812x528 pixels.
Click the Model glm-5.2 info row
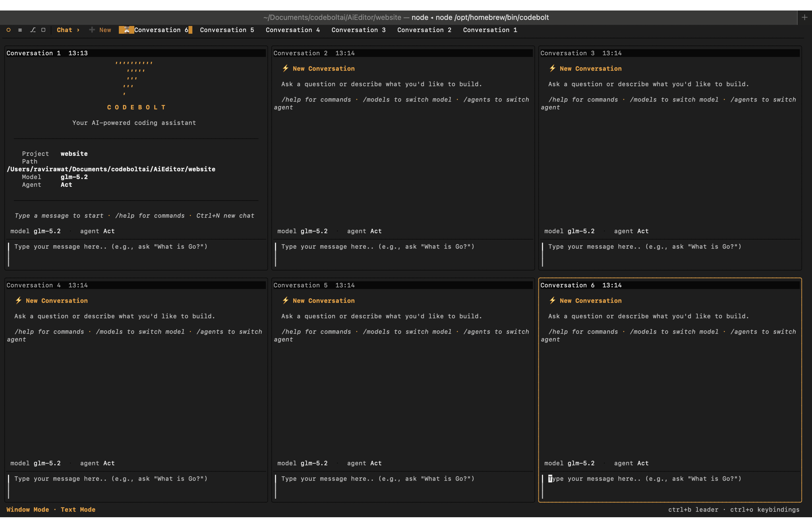(55, 177)
